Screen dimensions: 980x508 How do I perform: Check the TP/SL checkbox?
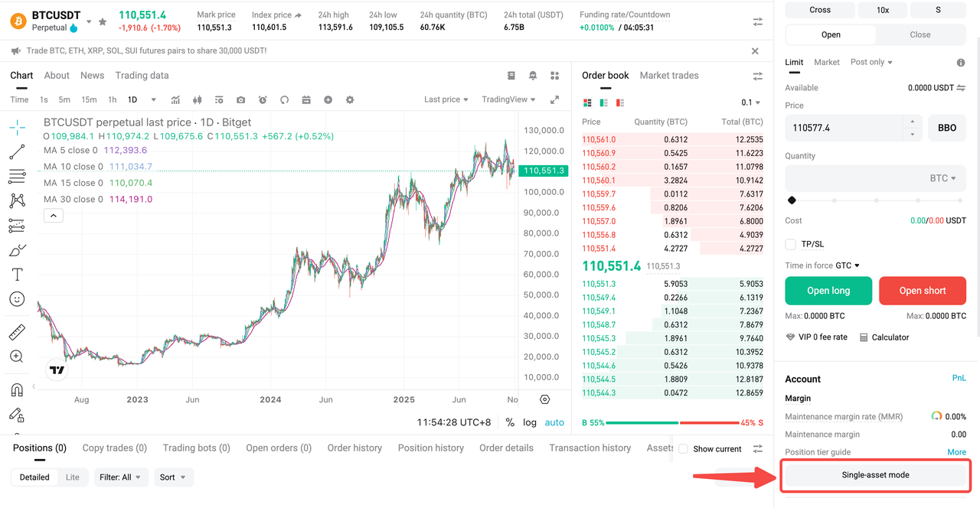pyautogui.click(x=789, y=243)
